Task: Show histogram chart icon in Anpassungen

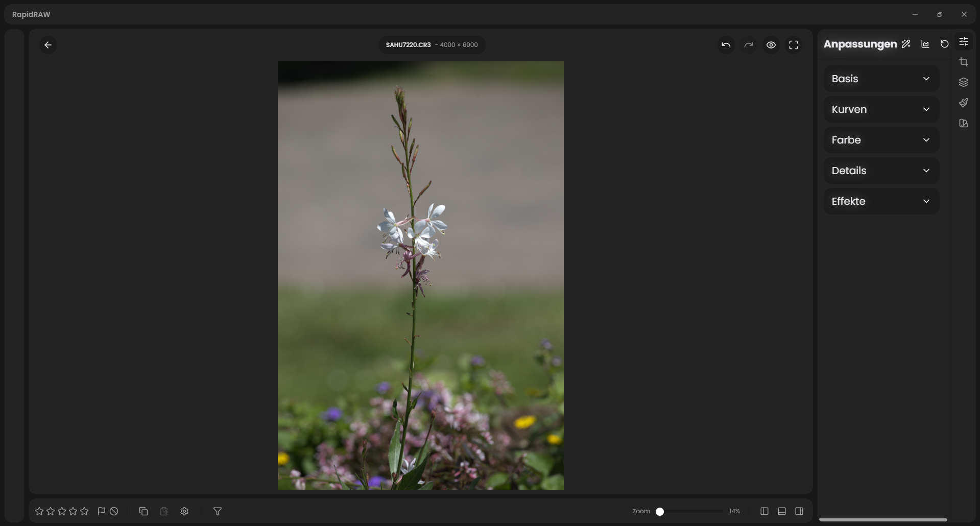Action: [x=925, y=44]
